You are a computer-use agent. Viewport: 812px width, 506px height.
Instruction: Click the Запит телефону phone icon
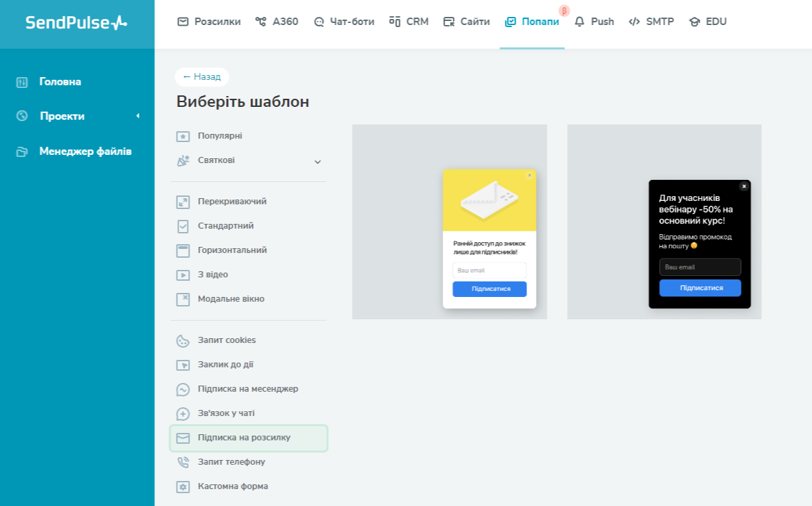tap(183, 463)
